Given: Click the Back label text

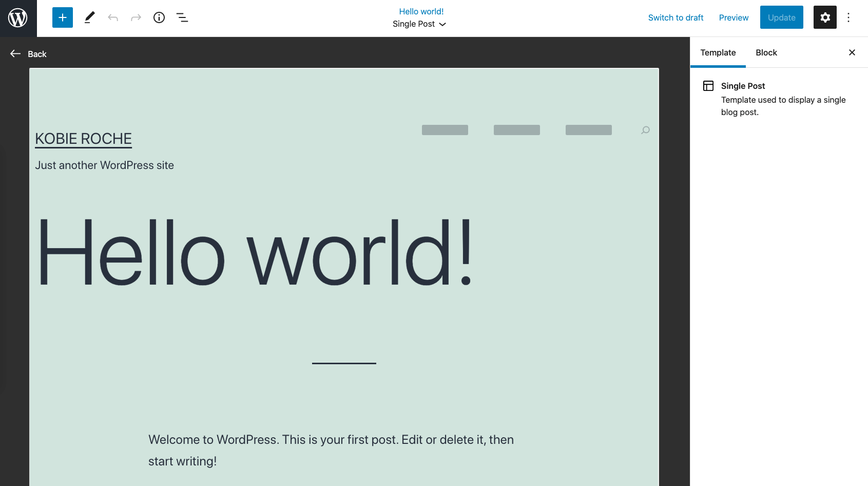Looking at the screenshot, I should (x=37, y=54).
